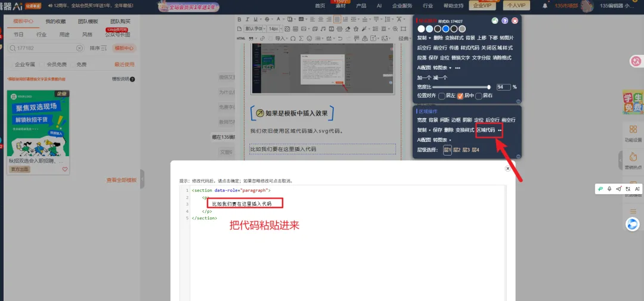Click 清除格式 in style panel

tap(502, 57)
